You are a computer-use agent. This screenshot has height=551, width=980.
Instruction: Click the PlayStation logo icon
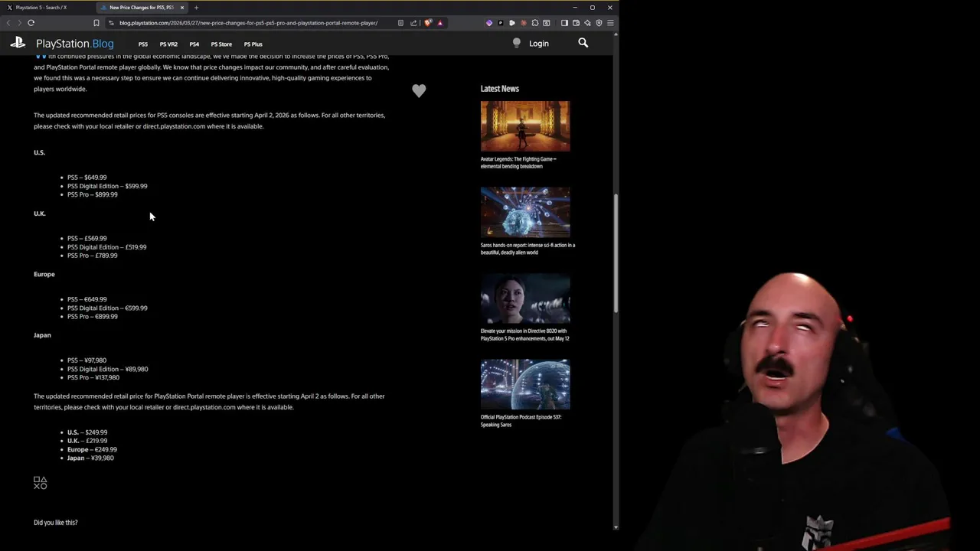pyautogui.click(x=18, y=44)
